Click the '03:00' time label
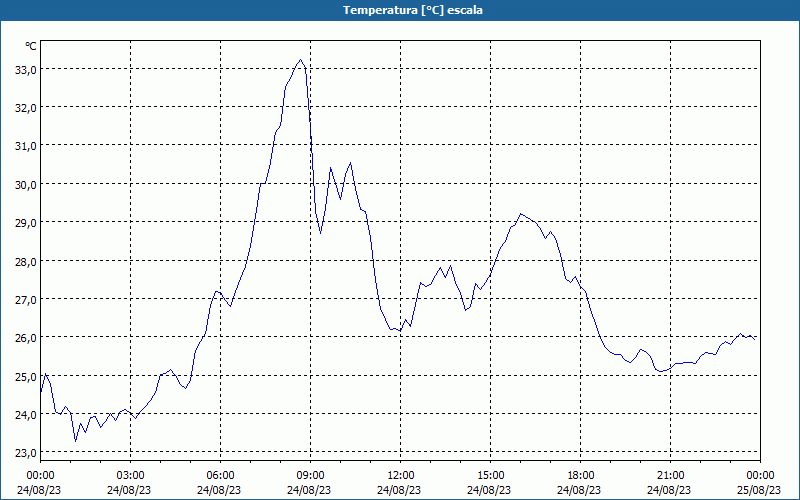 coord(131,476)
